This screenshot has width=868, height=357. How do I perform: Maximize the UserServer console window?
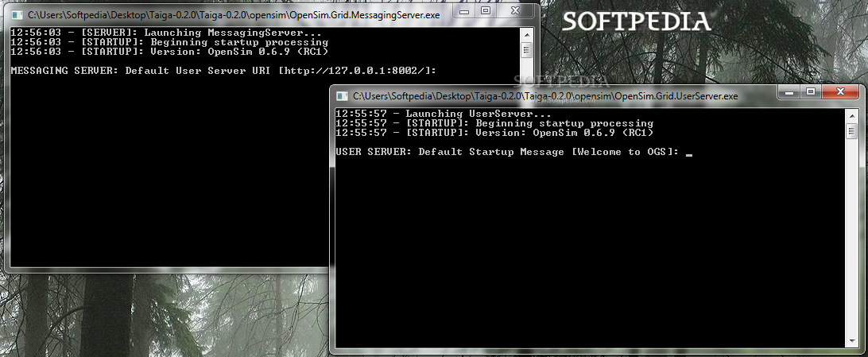811,91
